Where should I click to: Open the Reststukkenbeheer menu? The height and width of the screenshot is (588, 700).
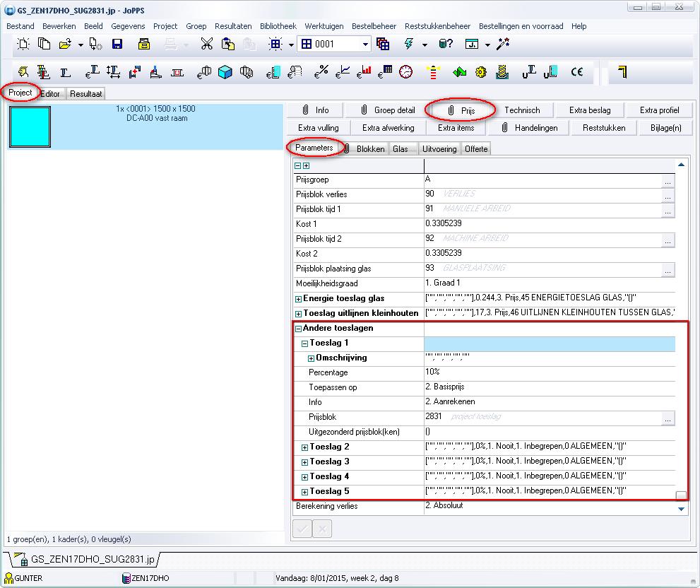click(437, 26)
